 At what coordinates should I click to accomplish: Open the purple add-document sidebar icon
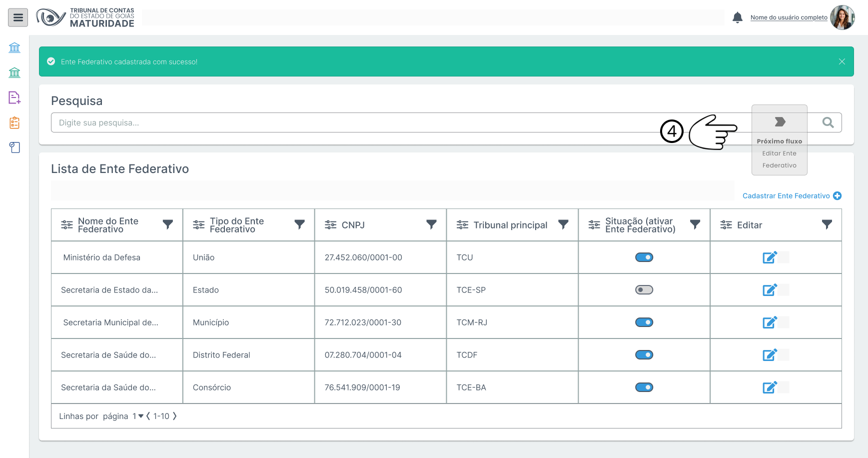point(14,97)
